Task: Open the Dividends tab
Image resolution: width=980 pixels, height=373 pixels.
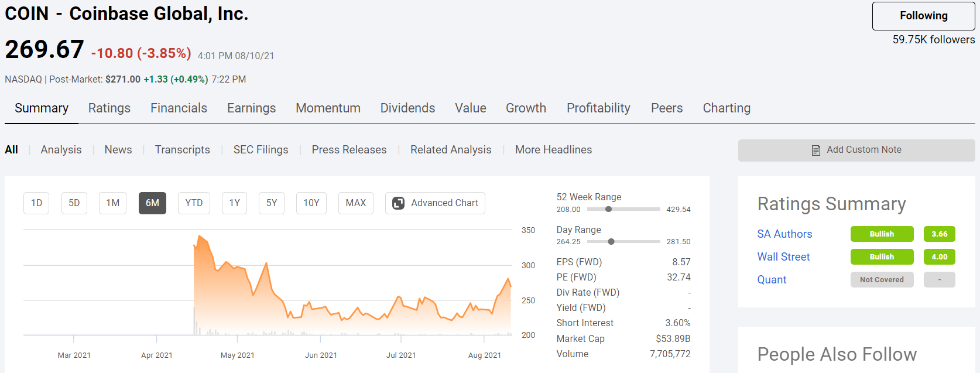Action: 407,108
